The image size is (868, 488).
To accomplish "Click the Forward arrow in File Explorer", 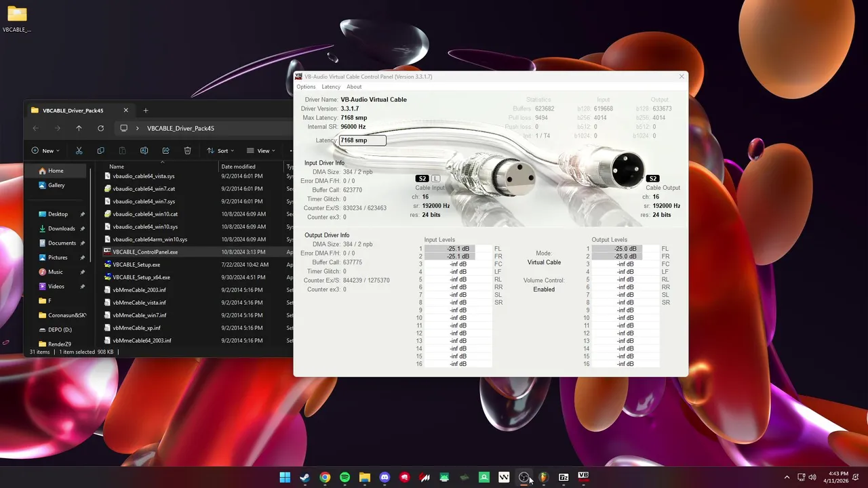I will click(x=57, y=128).
